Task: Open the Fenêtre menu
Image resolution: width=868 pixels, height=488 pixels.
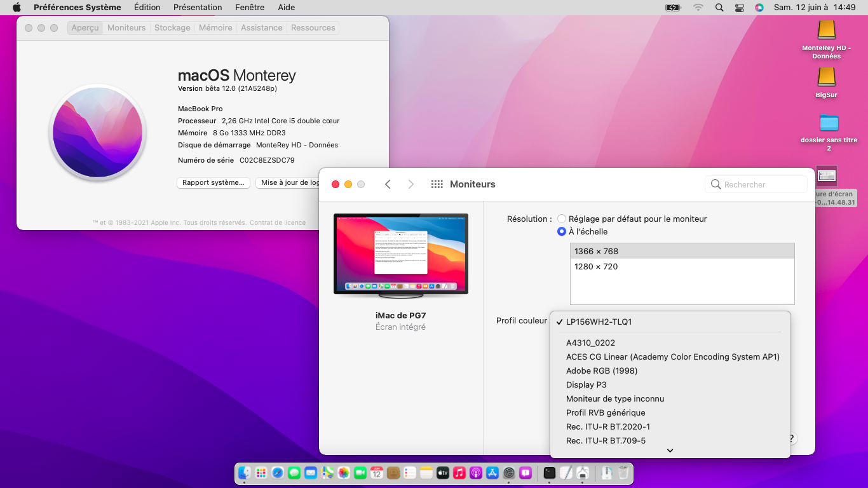Action: (x=250, y=8)
